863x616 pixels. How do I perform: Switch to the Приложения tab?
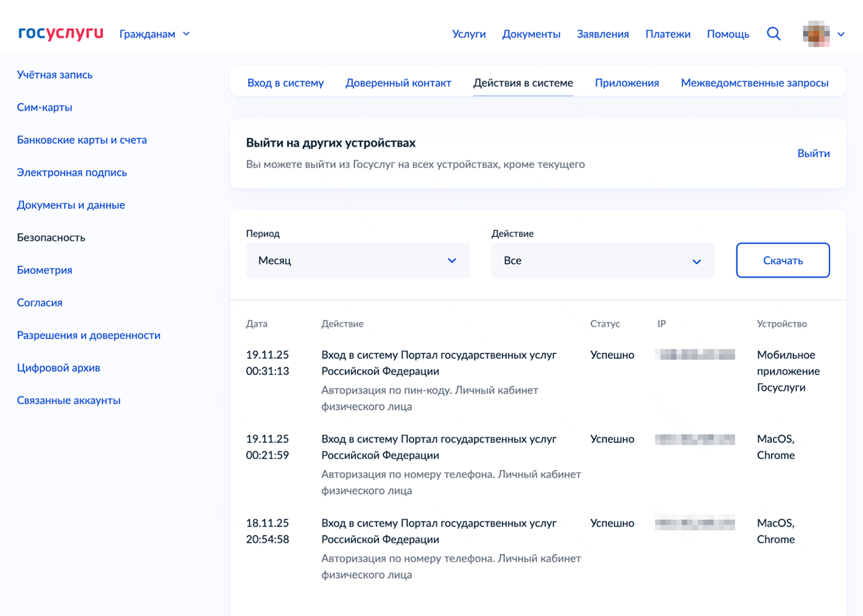pyautogui.click(x=627, y=83)
